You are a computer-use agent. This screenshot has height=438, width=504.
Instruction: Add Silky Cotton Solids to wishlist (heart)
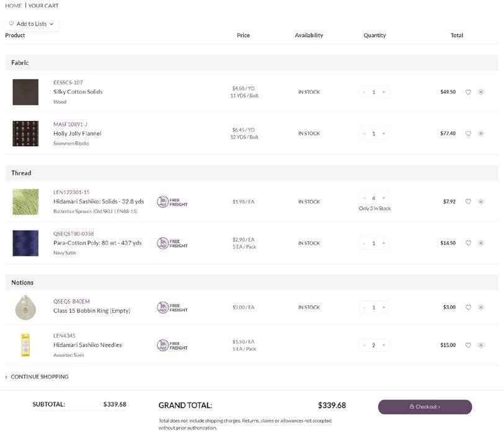pyautogui.click(x=468, y=92)
